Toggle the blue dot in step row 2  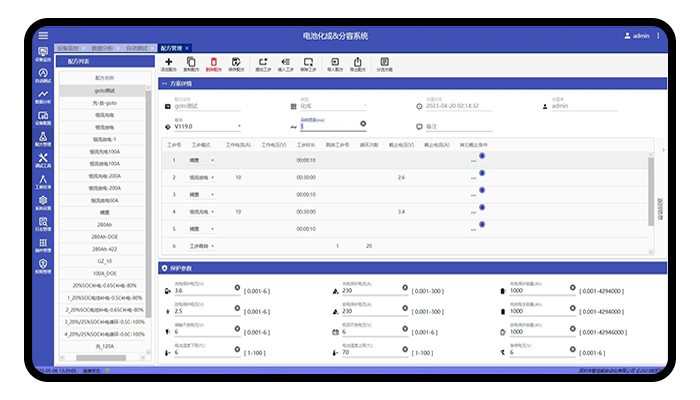pyautogui.click(x=482, y=173)
